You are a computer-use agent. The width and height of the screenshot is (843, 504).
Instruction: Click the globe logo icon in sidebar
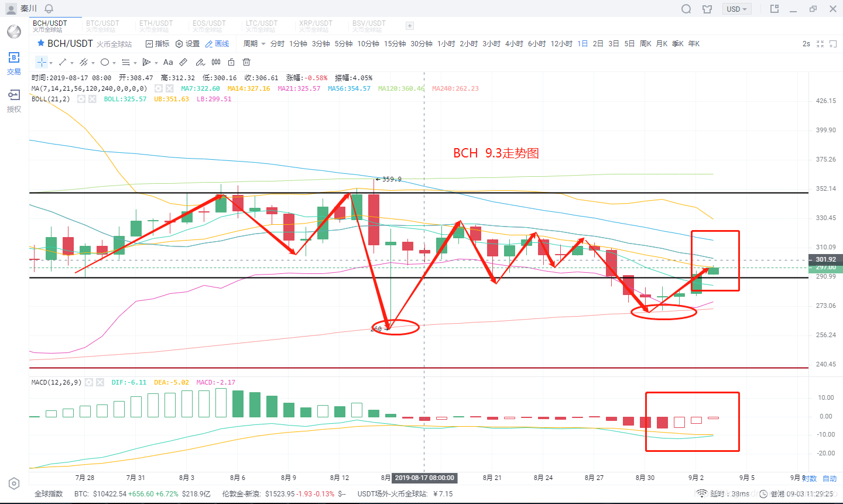[14, 31]
